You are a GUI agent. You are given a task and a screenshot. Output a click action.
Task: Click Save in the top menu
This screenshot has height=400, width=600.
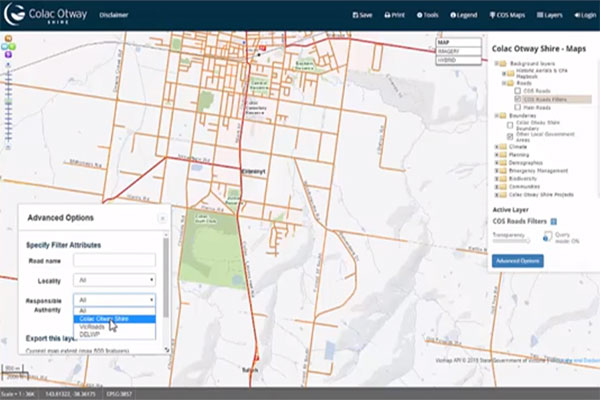[x=362, y=15]
